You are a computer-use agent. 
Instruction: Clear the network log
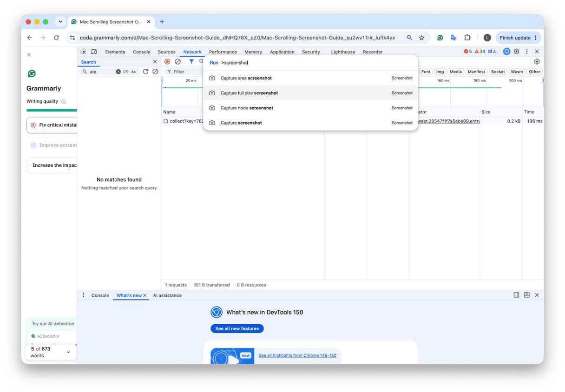tap(177, 62)
